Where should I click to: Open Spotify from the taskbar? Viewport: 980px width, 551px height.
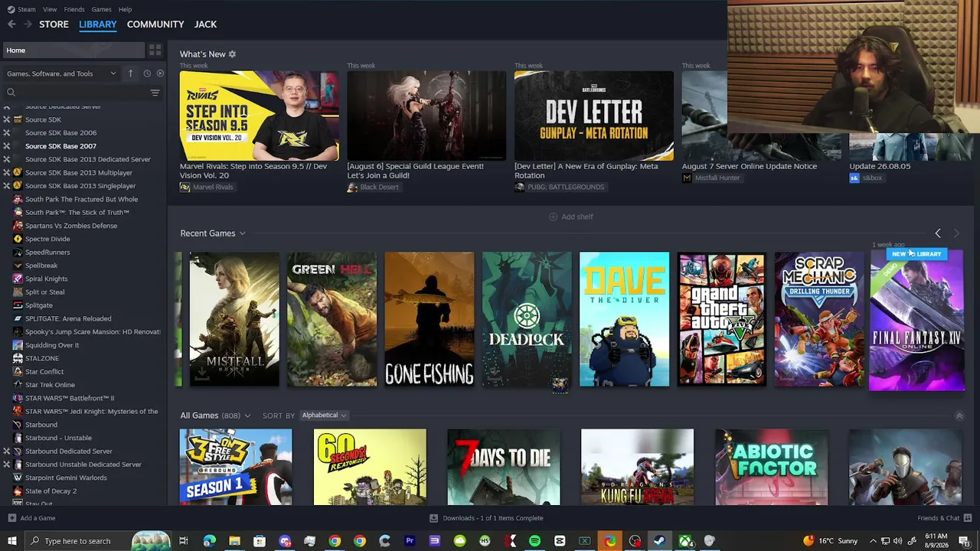point(534,541)
